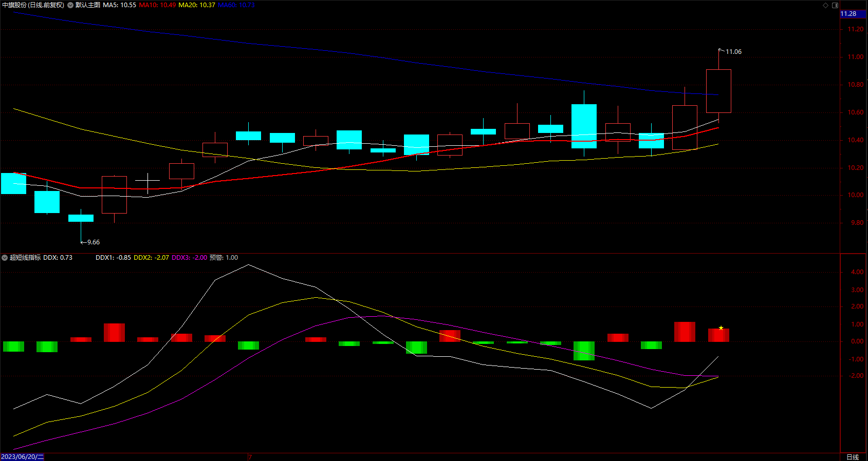The width and height of the screenshot is (868, 461).
Task: Click the red month marker 7 on time axis
Action: 250,457
